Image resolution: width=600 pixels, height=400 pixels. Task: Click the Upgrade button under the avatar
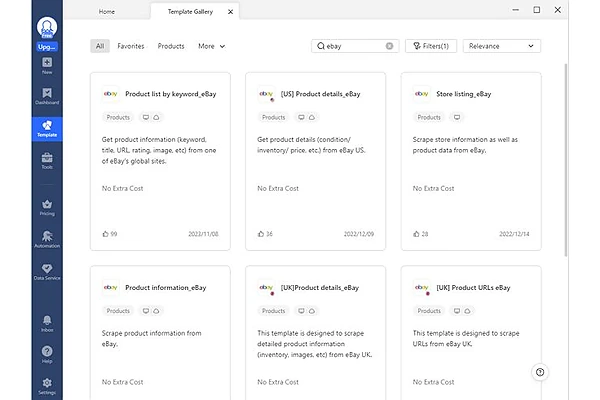[x=47, y=47]
